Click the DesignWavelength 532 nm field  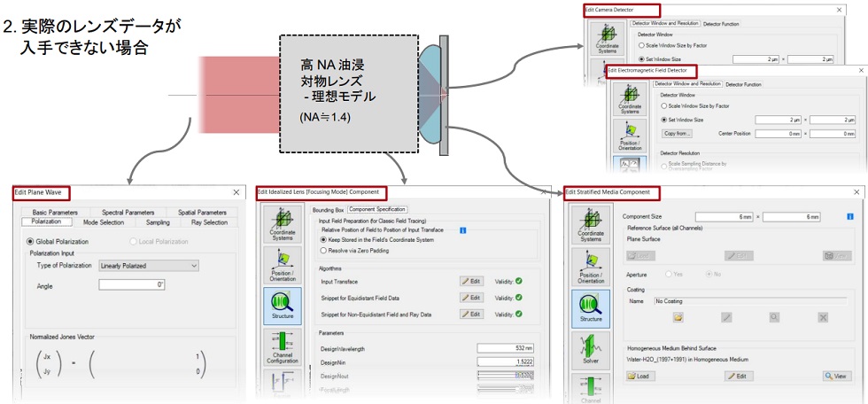(x=505, y=348)
